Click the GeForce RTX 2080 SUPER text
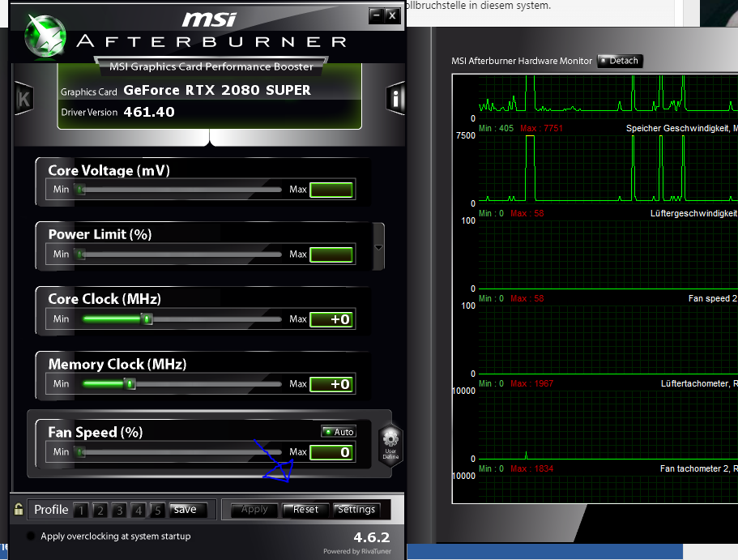Viewport: 738px width, 560px height. (217, 90)
